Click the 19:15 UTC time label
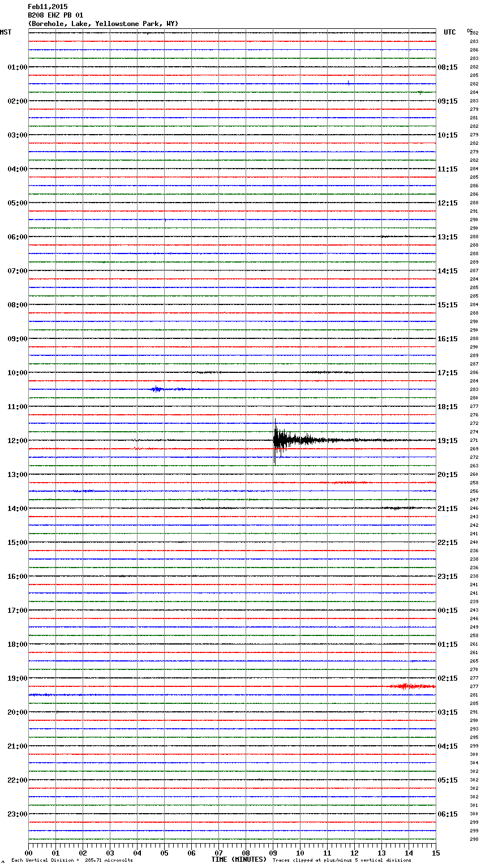Viewport: 481px width, 868px height. coord(448,441)
